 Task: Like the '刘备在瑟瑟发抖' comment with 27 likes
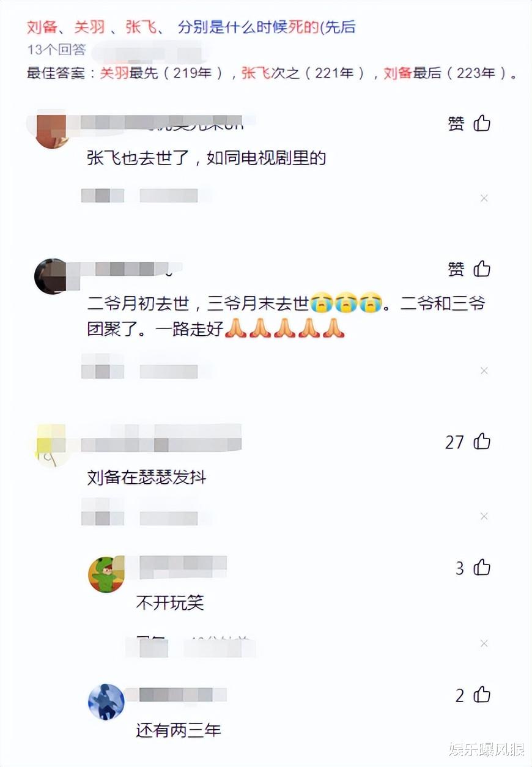pos(482,442)
